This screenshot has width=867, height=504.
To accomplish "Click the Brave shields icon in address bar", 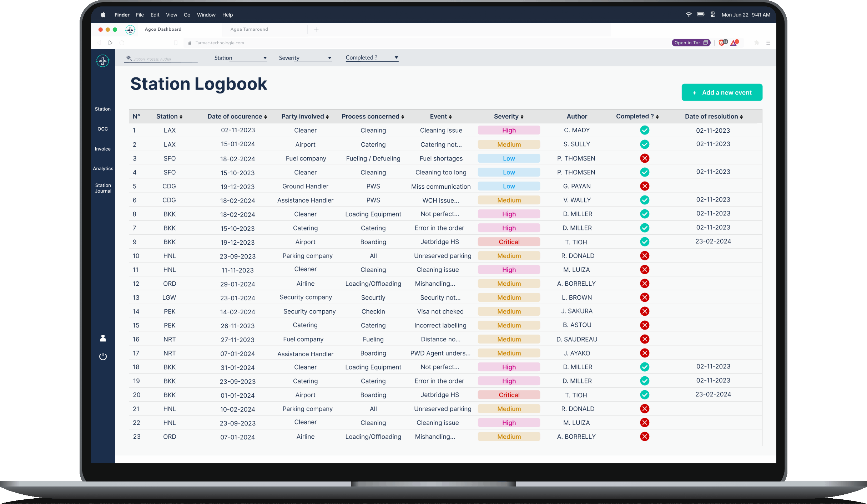I will pos(722,43).
